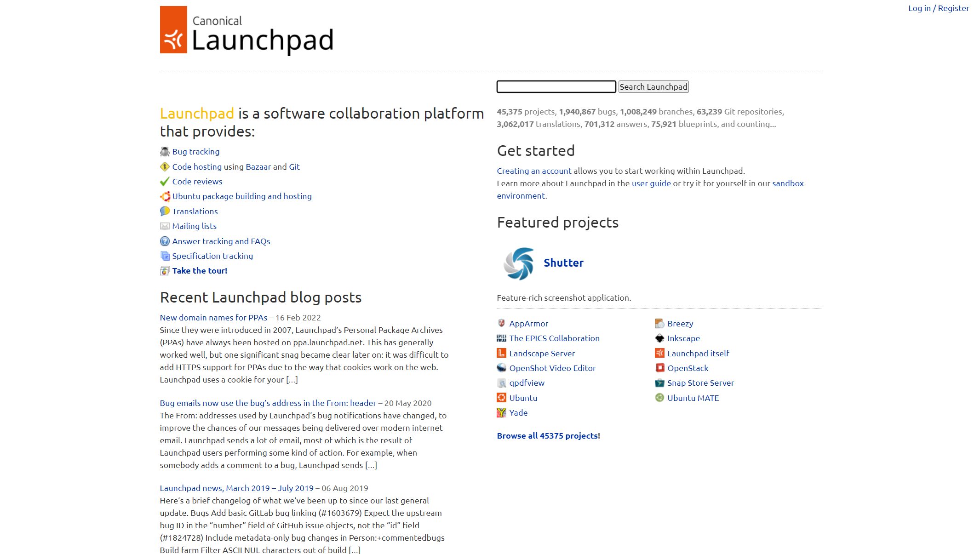Click the question mark Answer tracking icon

tap(165, 241)
